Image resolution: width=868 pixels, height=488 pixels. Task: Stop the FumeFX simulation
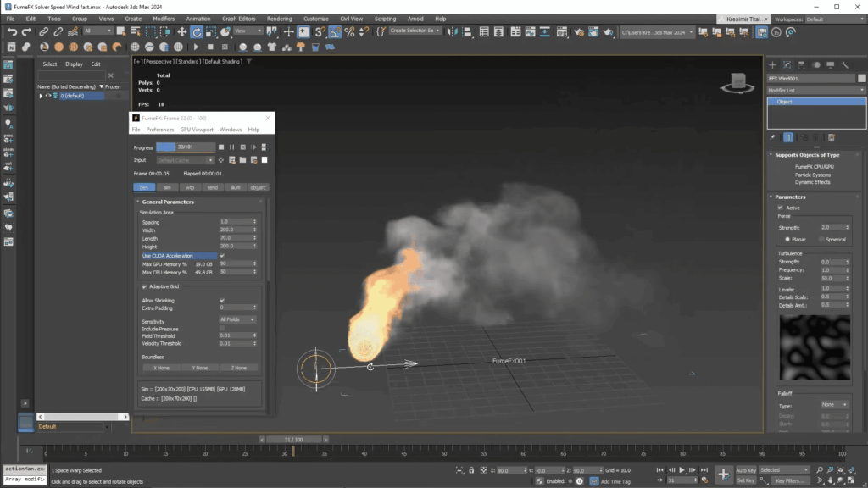221,147
